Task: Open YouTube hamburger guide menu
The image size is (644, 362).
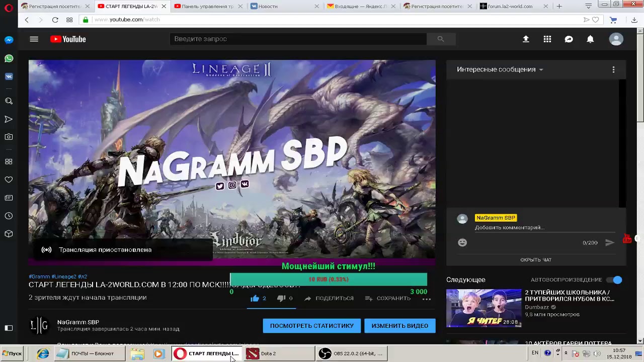Action: click(34, 39)
